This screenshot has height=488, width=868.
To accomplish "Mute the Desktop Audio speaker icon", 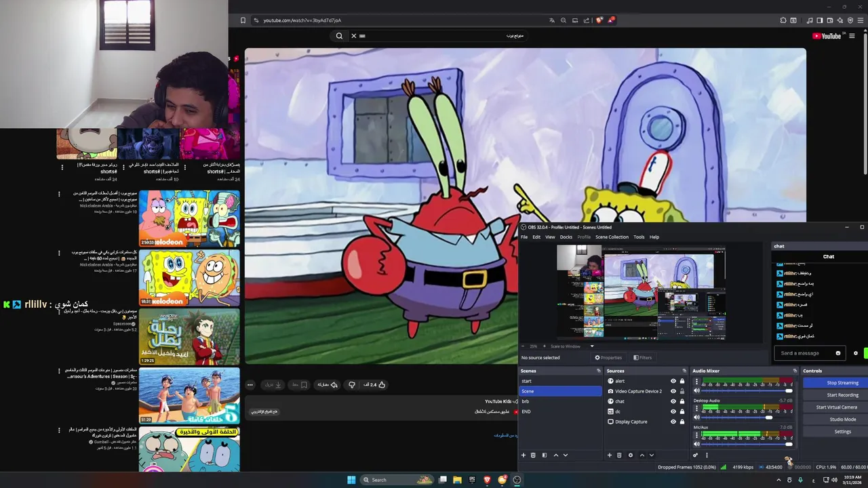I will click(696, 418).
